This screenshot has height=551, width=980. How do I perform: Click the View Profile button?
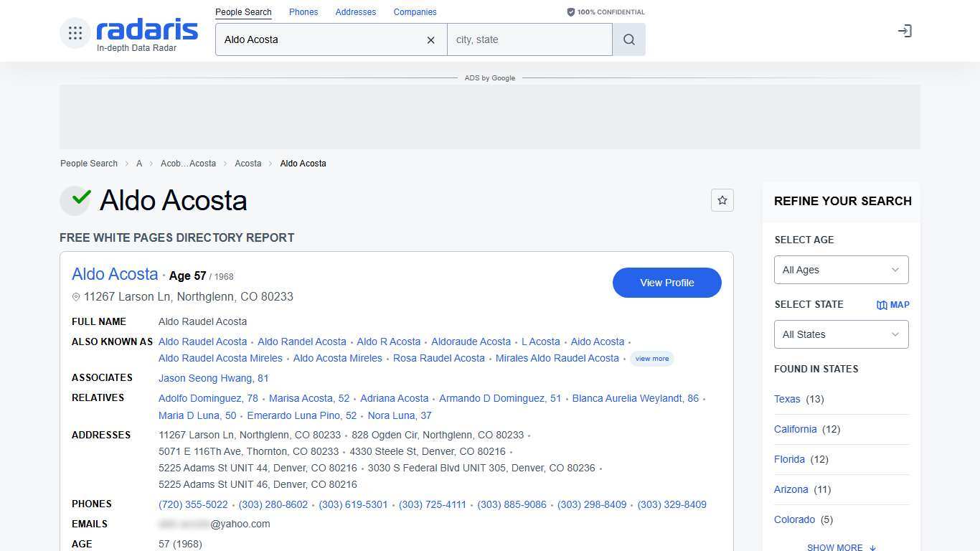(666, 283)
